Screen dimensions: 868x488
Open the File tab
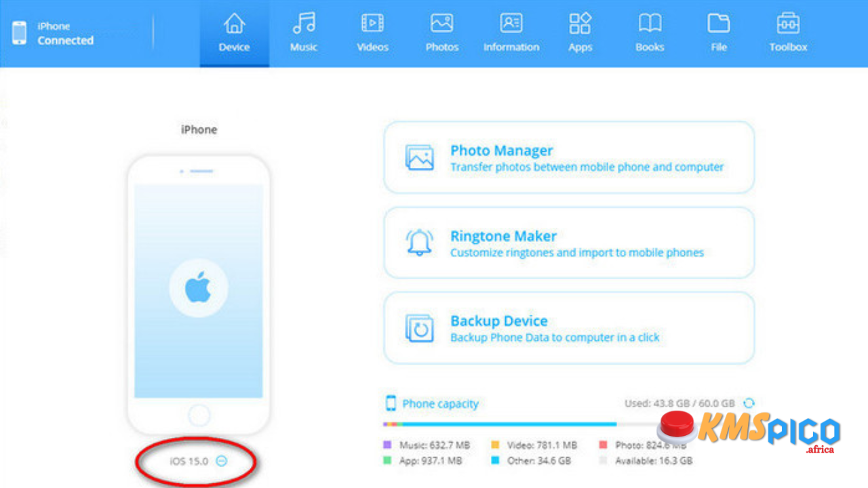click(719, 33)
